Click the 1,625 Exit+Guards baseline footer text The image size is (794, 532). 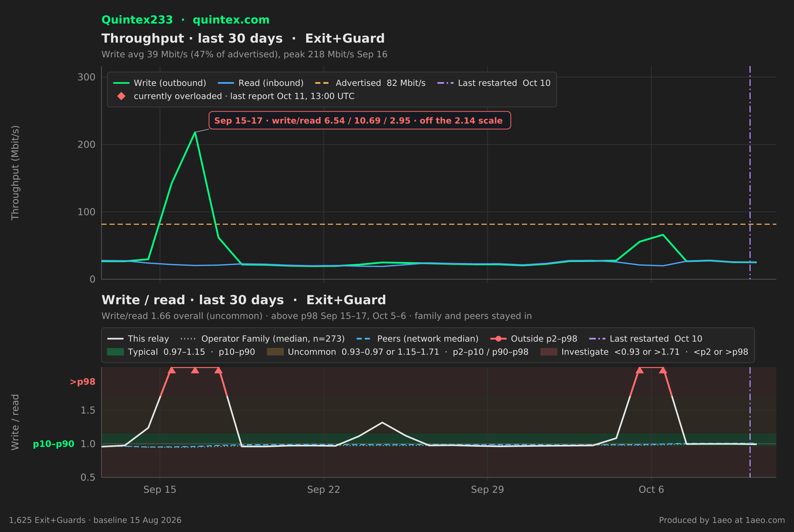pyautogui.click(x=95, y=520)
